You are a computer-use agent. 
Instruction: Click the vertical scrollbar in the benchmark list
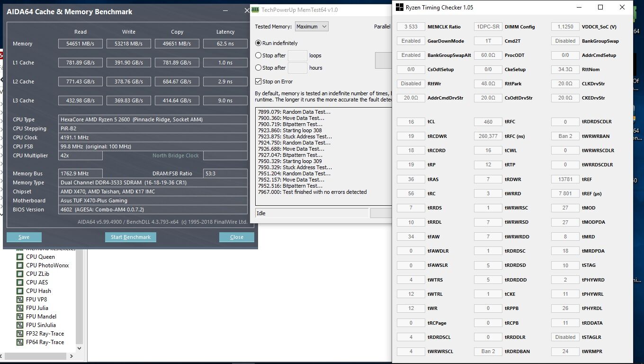(80, 296)
